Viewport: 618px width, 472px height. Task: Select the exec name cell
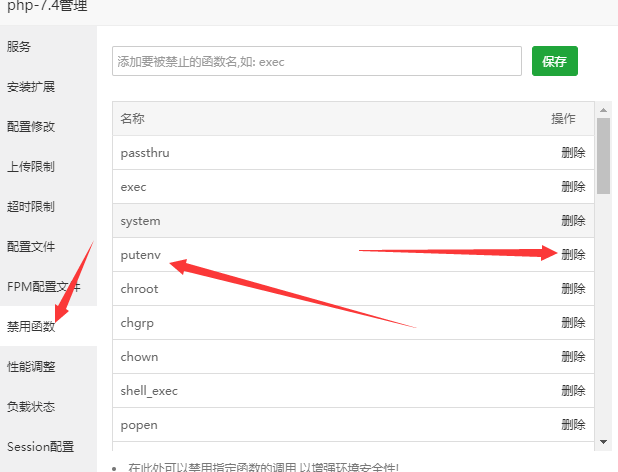click(x=133, y=187)
